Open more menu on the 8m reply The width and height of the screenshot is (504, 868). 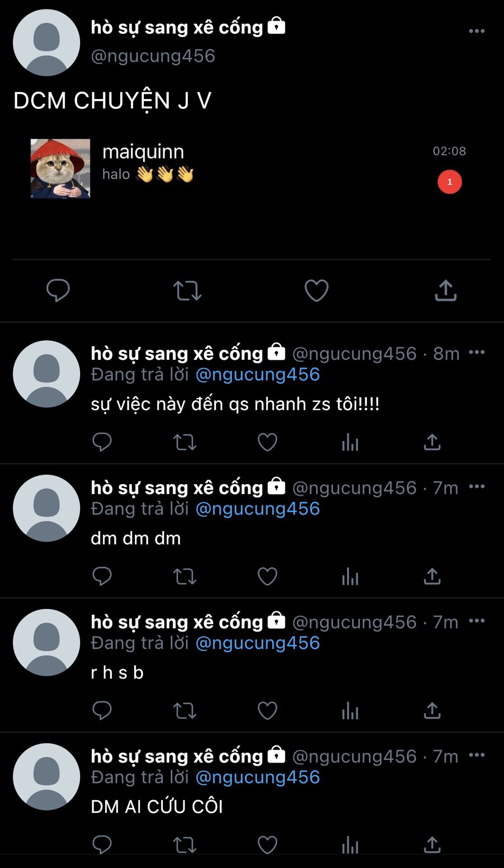[476, 352]
